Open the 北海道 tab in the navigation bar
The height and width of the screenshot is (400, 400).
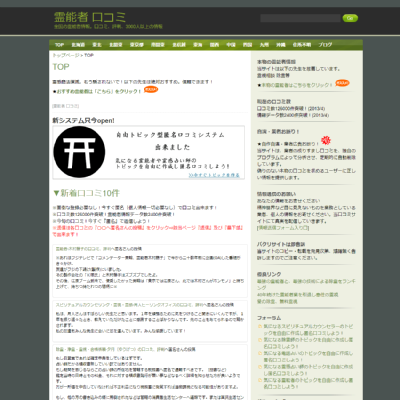click(78, 45)
